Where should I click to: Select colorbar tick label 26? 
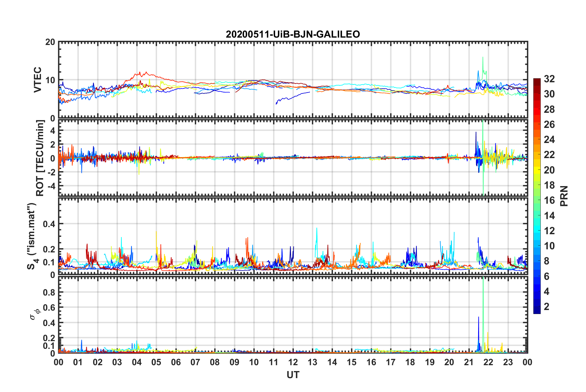click(549, 125)
